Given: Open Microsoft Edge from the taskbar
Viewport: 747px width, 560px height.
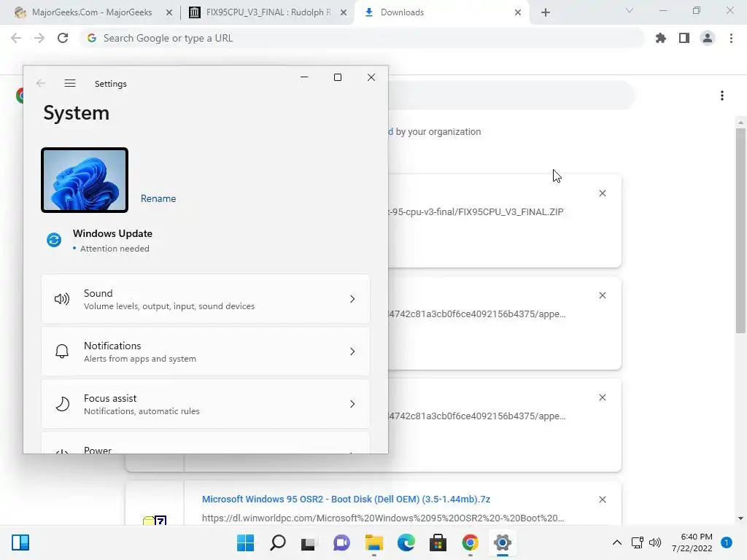Looking at the screenshot, I should point(406,542).
